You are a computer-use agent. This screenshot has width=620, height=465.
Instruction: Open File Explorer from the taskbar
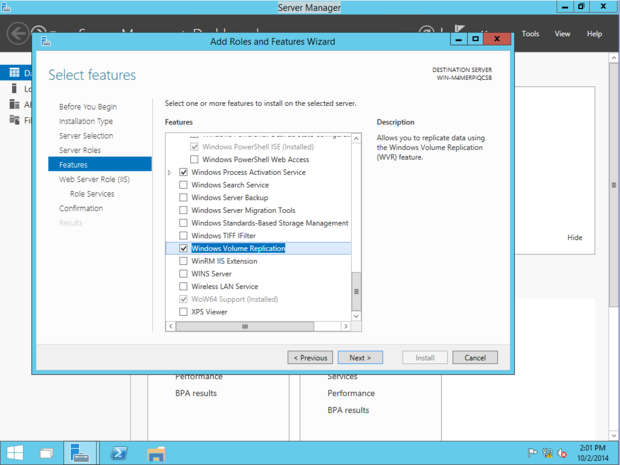(x=156, y=453)
